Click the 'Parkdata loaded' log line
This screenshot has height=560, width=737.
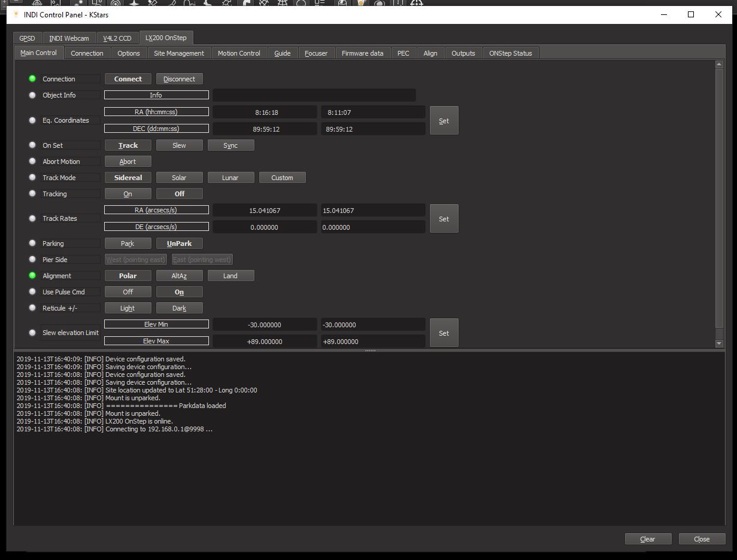[x=121, y=406]
